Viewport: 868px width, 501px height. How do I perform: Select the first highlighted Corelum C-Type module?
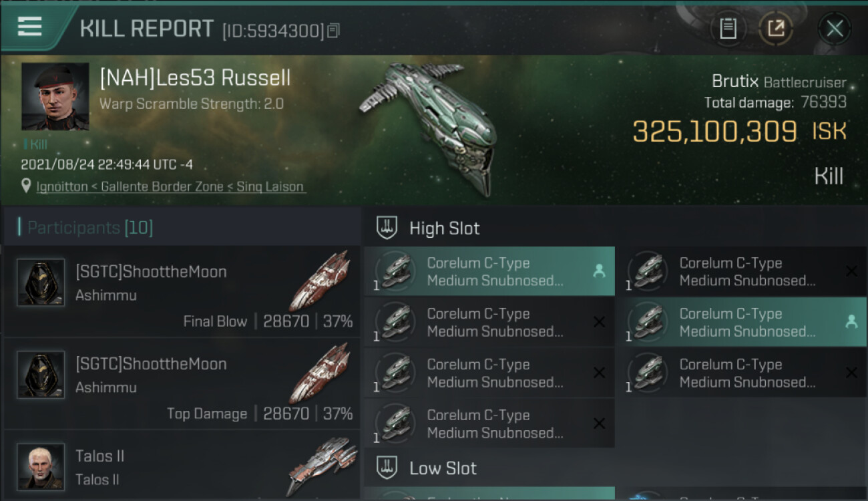[x=489, y=271]
